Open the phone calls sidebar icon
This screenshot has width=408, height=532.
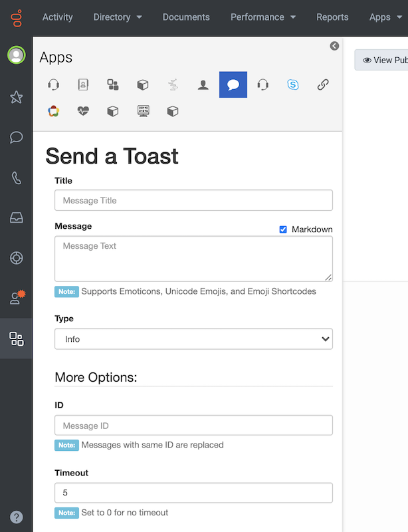(x=16, y=178)
